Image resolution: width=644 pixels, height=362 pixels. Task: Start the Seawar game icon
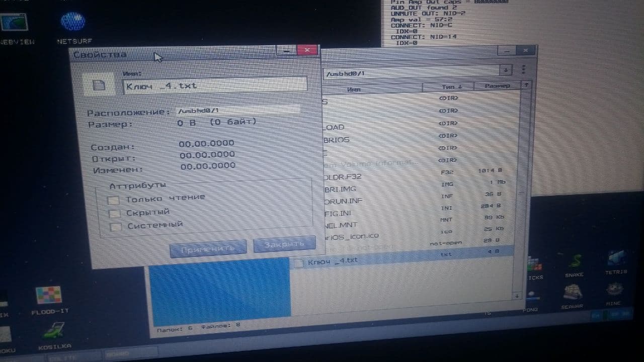pyautogui.click(x=572, y=292)
